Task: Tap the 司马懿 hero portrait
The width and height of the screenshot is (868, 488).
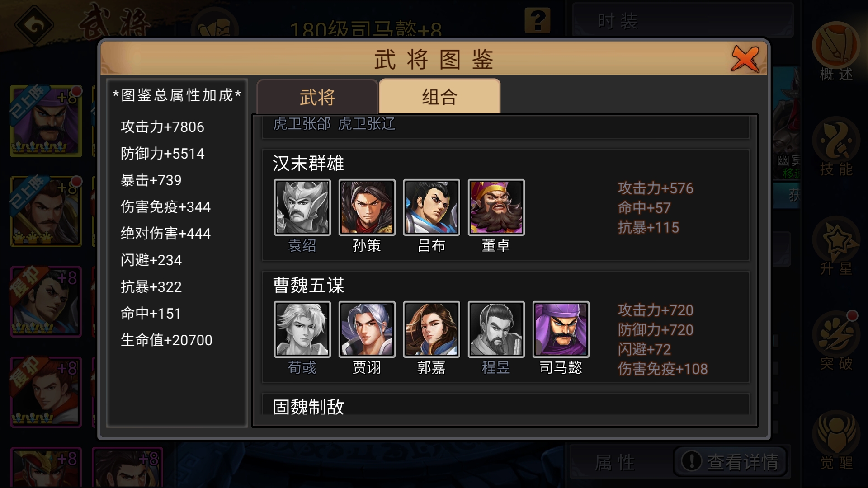Action: pos(561,329)
